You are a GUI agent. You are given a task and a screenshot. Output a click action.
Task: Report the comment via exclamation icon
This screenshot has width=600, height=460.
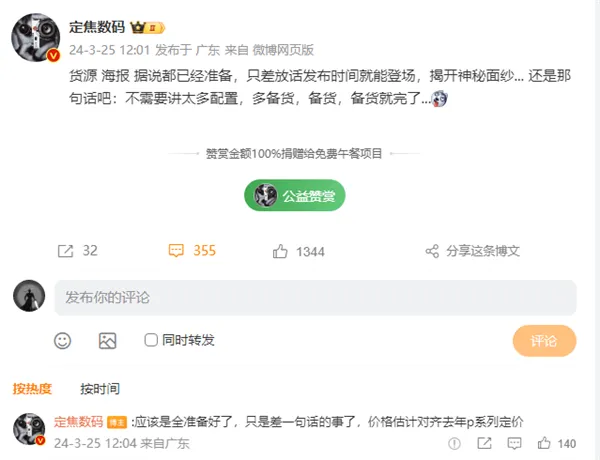[454, 444]
